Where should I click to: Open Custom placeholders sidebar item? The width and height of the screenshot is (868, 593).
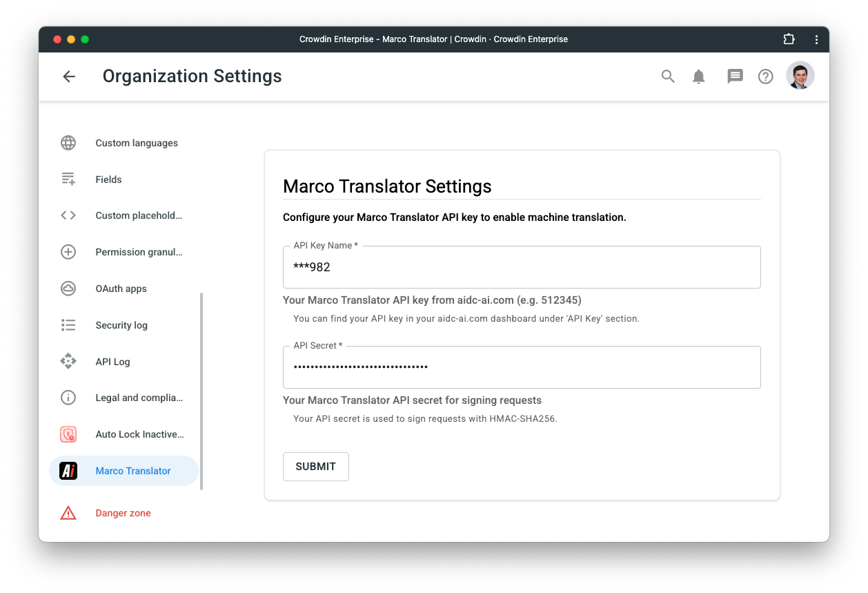[x=124, y=215]
